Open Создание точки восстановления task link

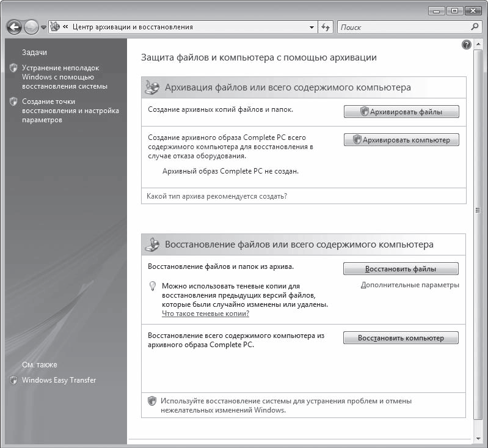click(x=70, y=111)
